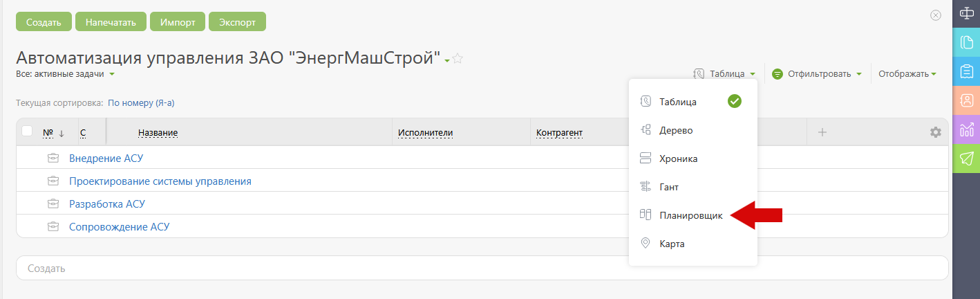Select Планировщик from the view menu

pos(691,215)
